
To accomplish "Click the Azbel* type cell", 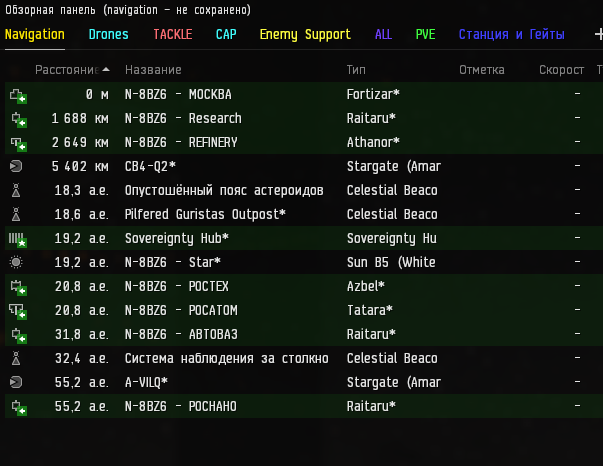I will coord(365,286).
